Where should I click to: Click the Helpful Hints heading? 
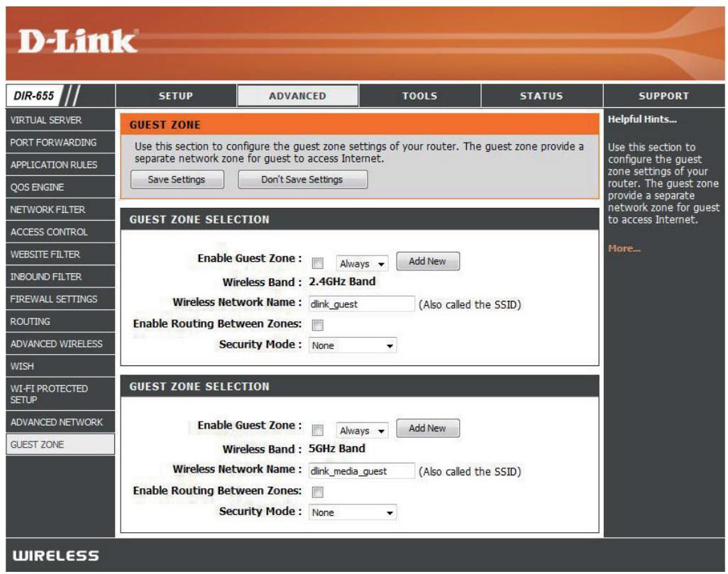pos(642,119)
